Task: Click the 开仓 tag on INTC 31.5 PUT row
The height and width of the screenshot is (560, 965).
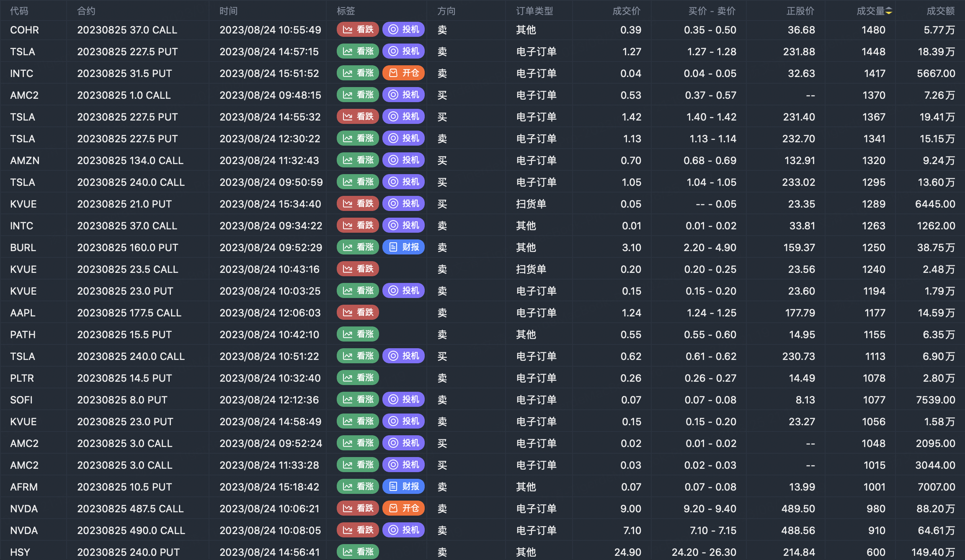Action: point(403,73)
